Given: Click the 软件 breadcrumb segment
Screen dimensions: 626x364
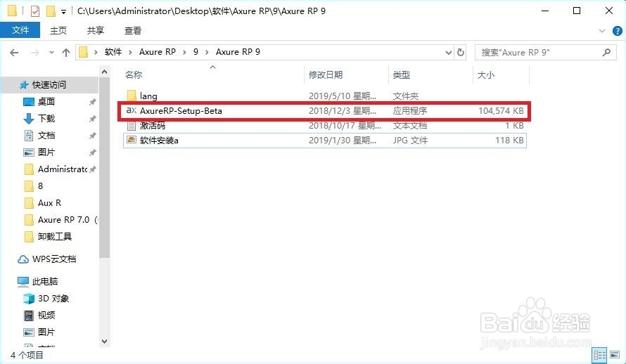Looking at the screenshot, I should point(113,52).
